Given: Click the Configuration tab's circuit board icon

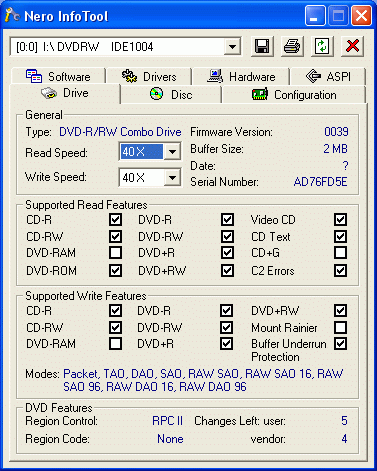Looking at the screenshot, I should tap(260, 94).
